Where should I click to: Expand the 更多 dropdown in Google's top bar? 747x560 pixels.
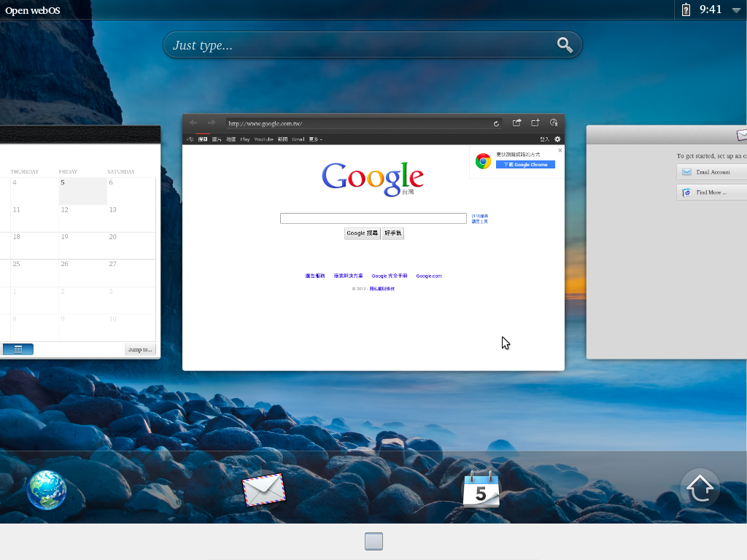(315, 139)
